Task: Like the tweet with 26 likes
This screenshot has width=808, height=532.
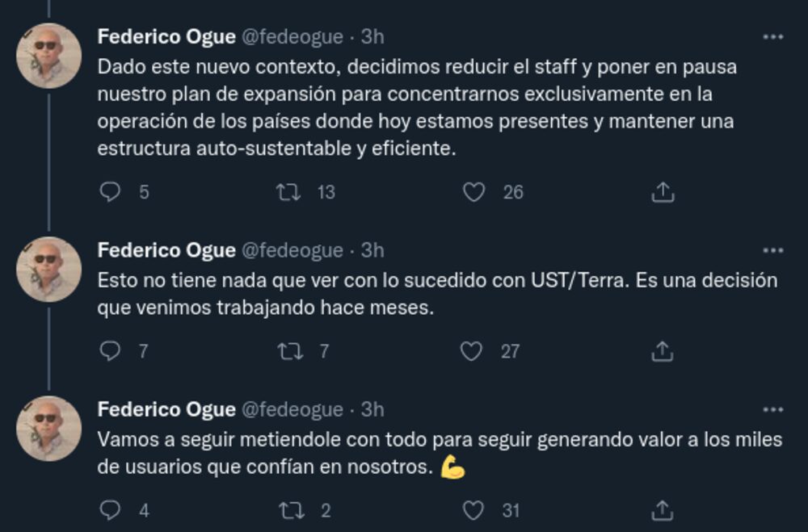Action: click(473, 192)
